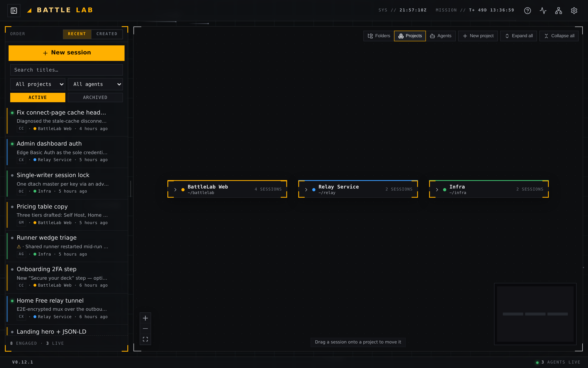Open the All projects dropdown
This screenshot has width=588, height=368.
click(38, 84)
